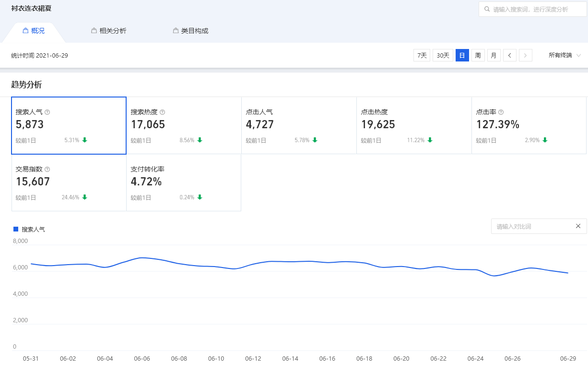Click the 06-18 x-axis date label
The width and height of the screenshot is (588, 365).
[x=364, y=359]
